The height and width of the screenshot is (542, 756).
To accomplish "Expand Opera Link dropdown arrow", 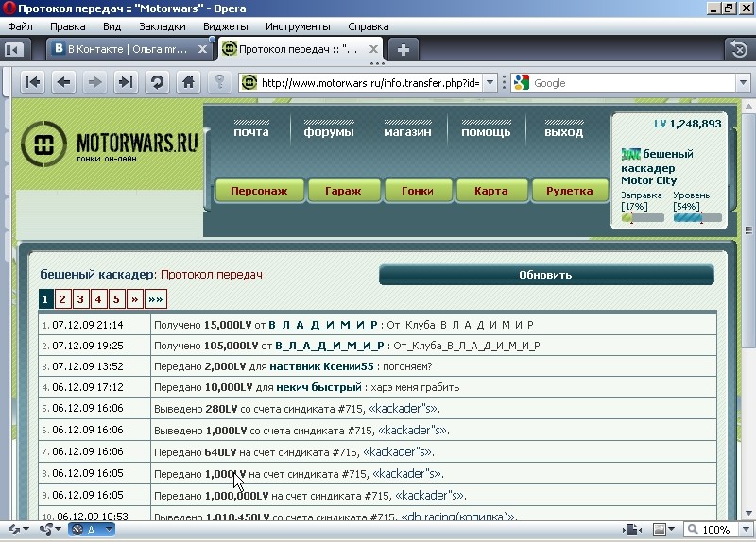I will [x=26, y=530].
